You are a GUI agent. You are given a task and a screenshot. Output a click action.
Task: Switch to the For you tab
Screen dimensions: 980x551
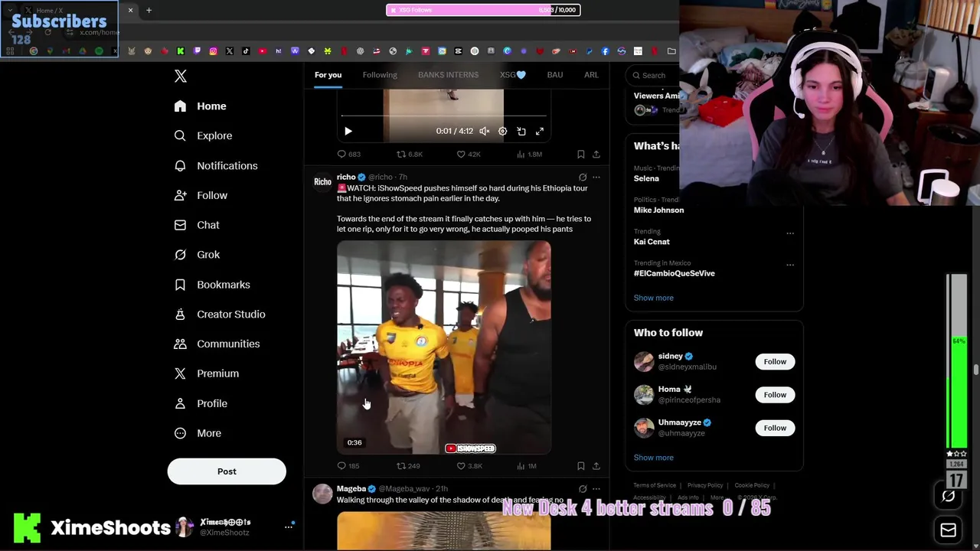pos(328,75)
